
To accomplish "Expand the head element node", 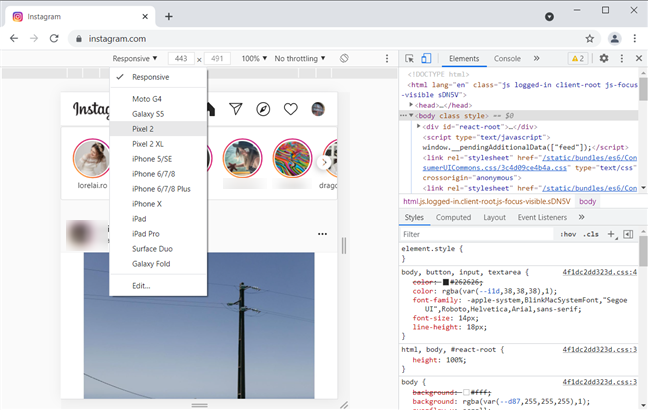I will point(411,105).
